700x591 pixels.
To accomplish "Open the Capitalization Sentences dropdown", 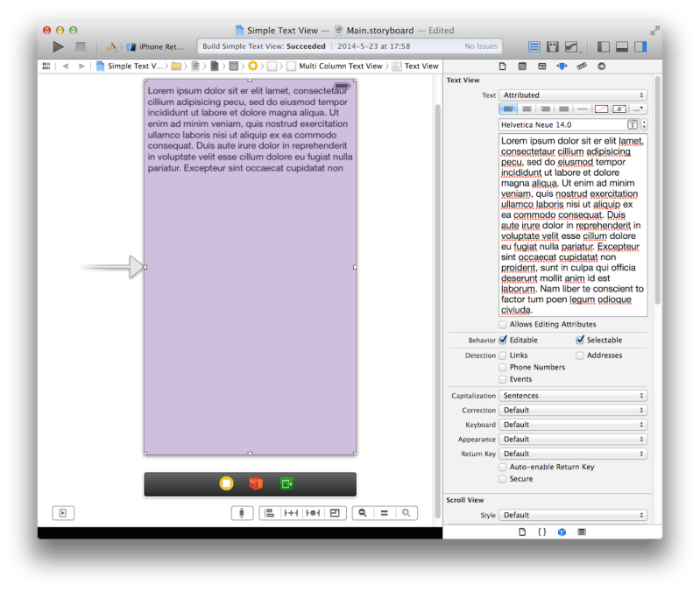I will (x=573, y=396).
